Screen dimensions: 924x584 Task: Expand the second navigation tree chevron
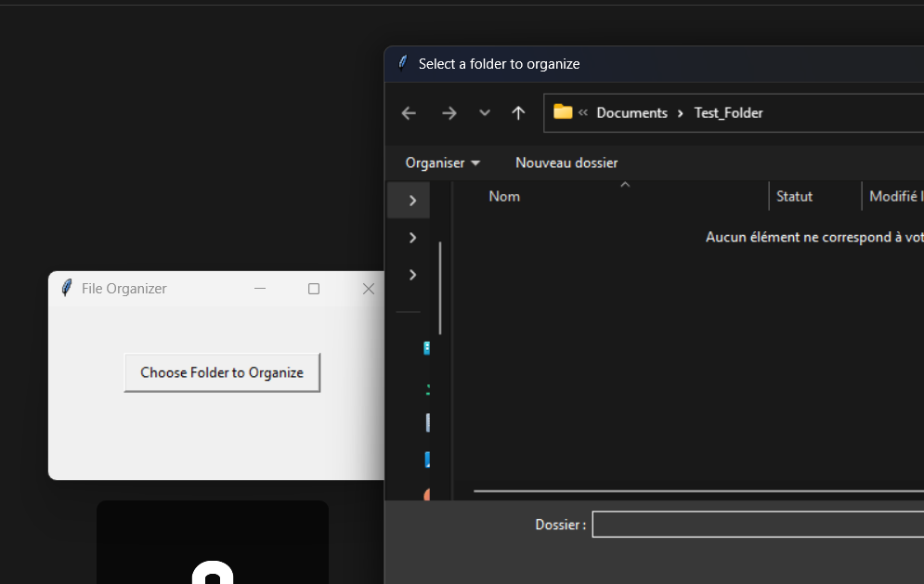412,238
